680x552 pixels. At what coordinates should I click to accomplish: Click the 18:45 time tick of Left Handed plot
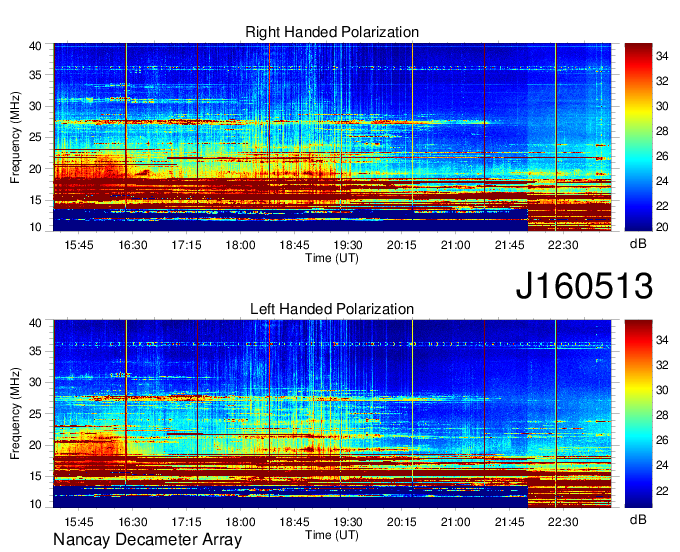pos(294,522)
